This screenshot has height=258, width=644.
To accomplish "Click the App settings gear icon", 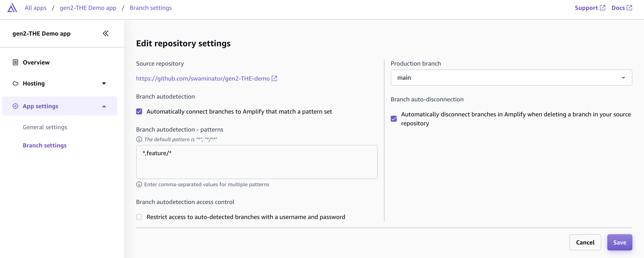I will [15, 106].
